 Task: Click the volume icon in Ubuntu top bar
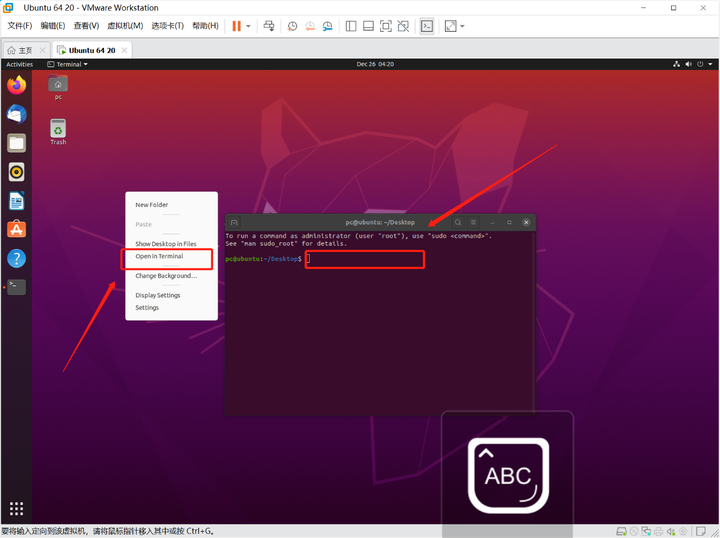[688, 64]
